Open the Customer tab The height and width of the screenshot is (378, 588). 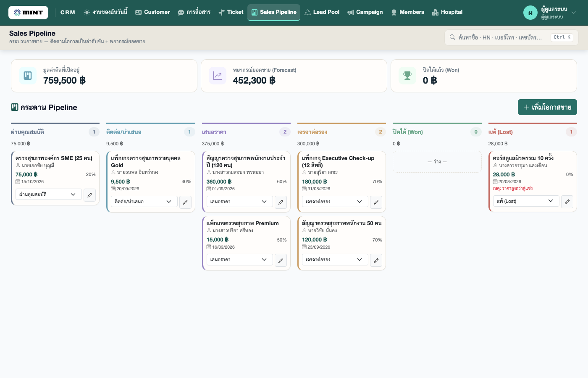pos(152,12)
